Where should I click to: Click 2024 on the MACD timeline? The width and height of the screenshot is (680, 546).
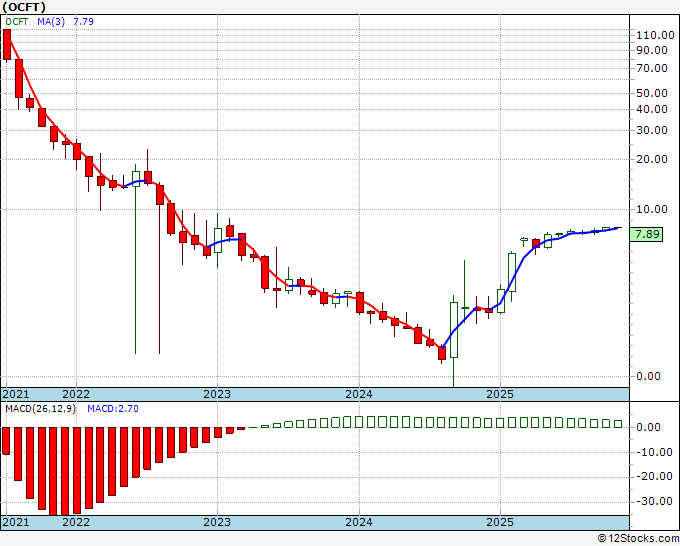(359, 522)
